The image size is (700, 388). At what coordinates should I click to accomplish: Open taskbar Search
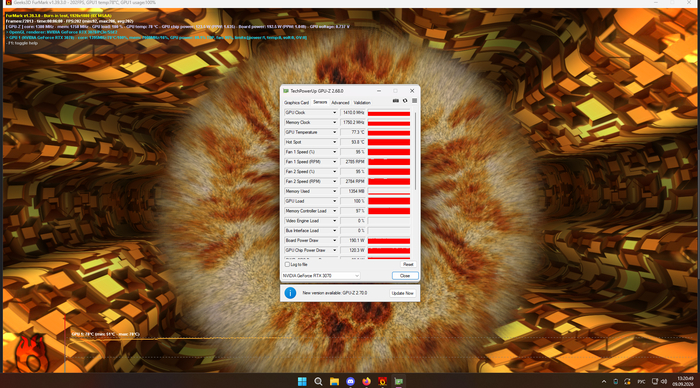[318, 381]
